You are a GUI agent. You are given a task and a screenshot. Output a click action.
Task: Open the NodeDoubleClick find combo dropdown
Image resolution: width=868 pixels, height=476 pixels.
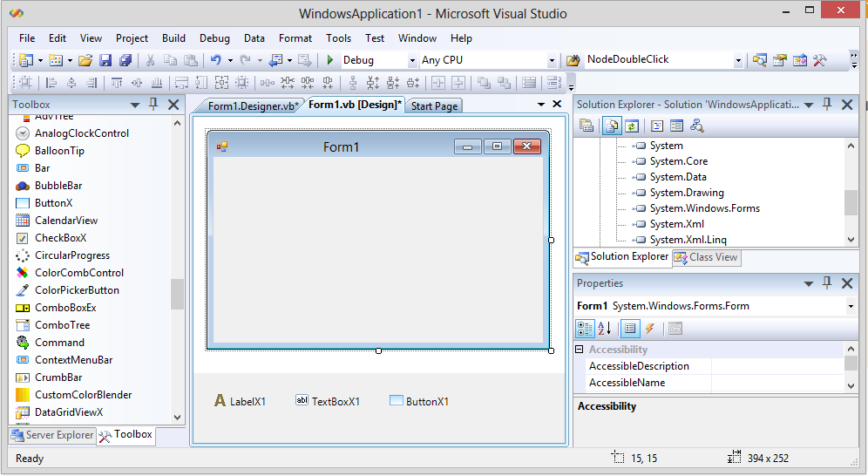(x=738, y=60)
